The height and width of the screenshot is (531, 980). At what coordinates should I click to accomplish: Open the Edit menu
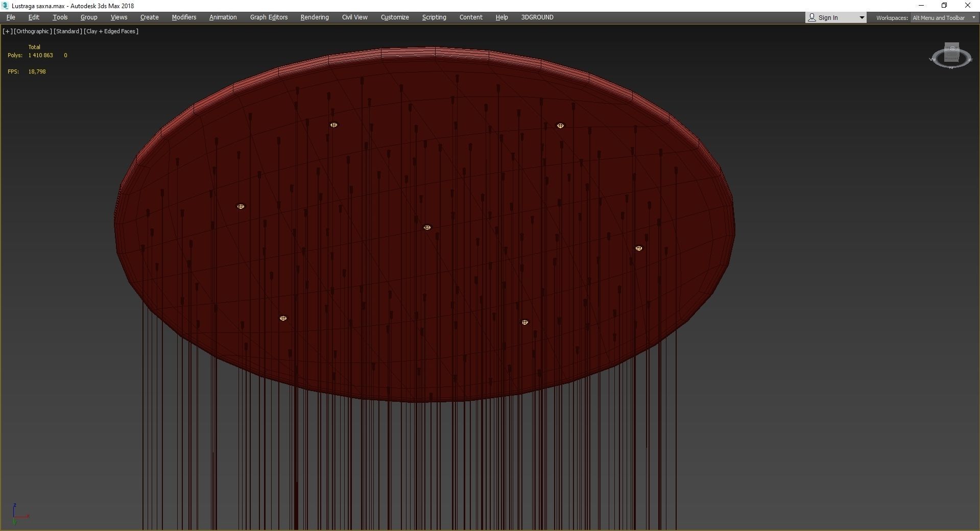tap(34, 17)
